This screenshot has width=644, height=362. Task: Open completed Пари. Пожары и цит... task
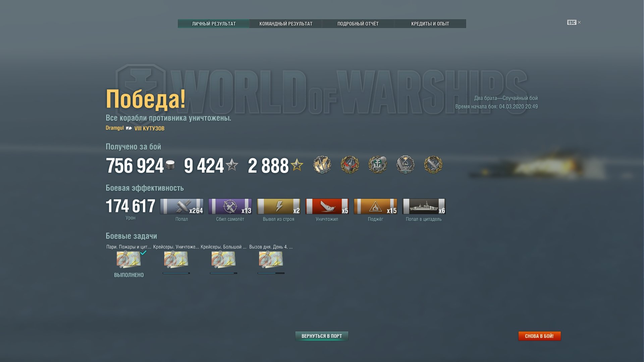(128, 259)
